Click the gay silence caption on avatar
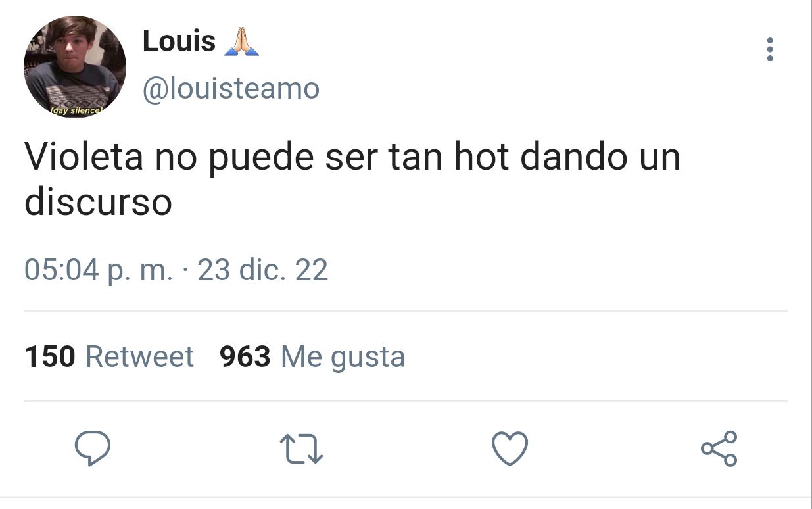This screenshot has width=812, height=509. pos(77,110)
